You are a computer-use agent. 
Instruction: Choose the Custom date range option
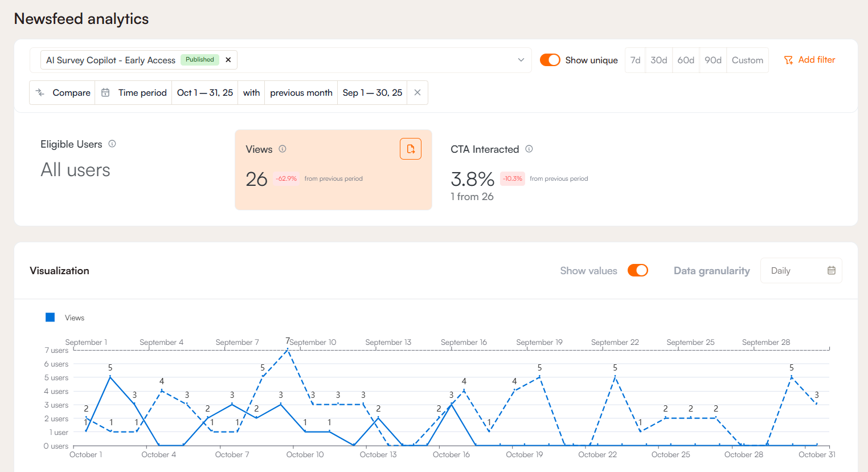pos(747,60)
